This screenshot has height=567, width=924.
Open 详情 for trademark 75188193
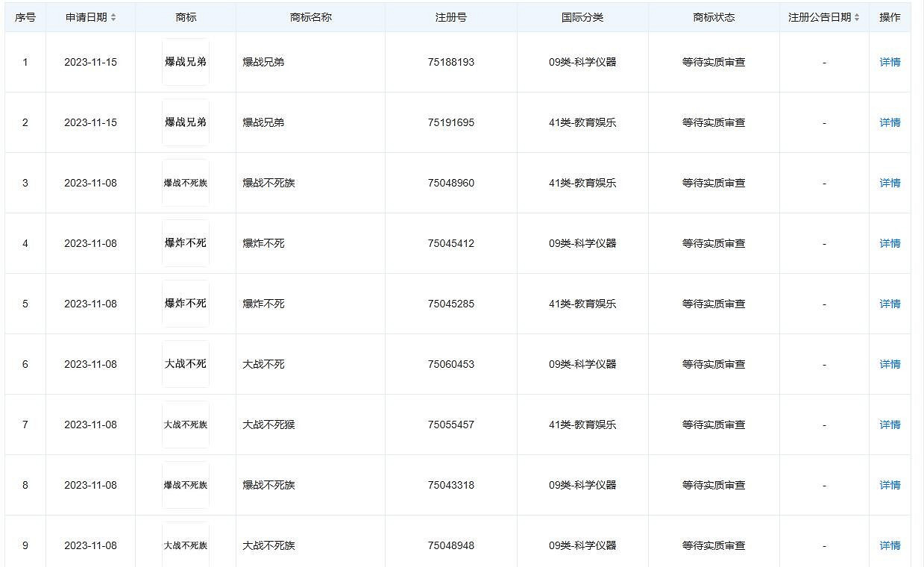pos(890,62)
